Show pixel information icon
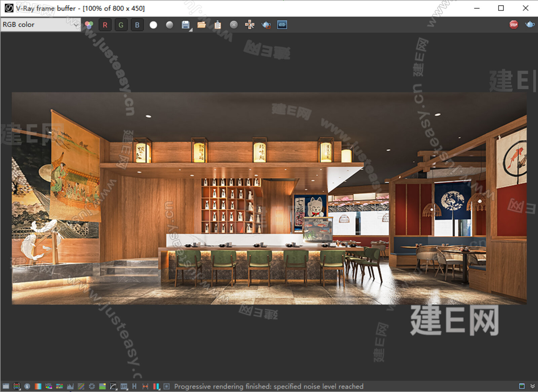Screen dimensions: 538x392 click(x=27, y=386)
